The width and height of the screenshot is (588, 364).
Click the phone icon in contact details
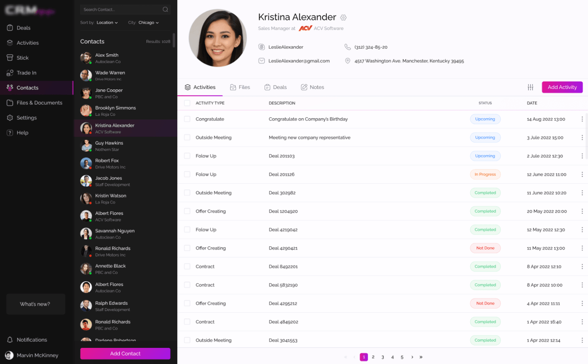(347, 47)
